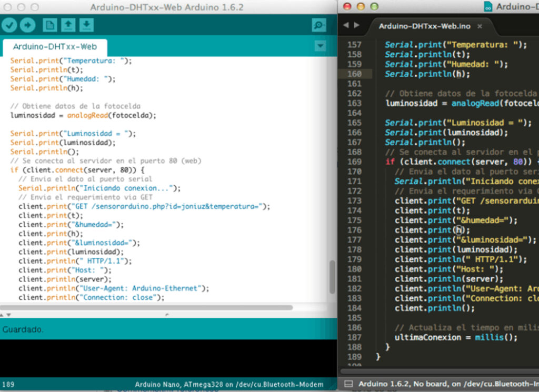This screenshot has width=539, height=392.
Task: Click the Arduino IDE vertical scrollbar
Action: click(332, 277)
